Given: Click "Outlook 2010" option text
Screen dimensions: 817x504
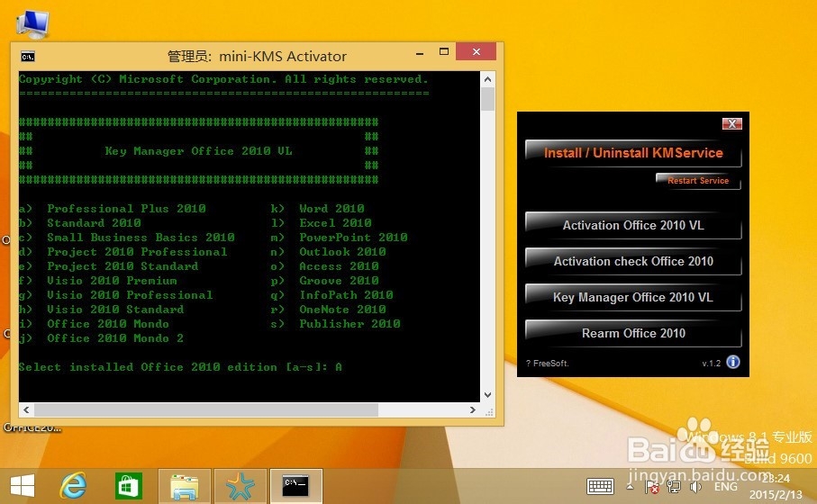Looking at the screenshot, I should coord(343,251).
